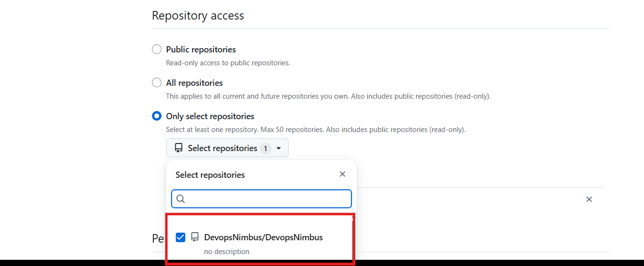
Task: Click the repo icon beside DevopsNimbus/DevopsNimbus
Action: [x=195, y=237]
